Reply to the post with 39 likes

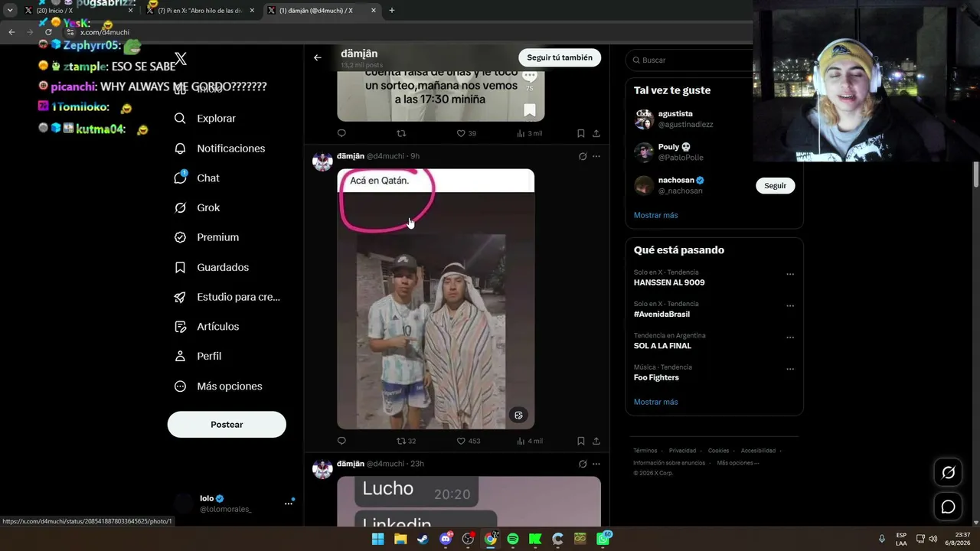341,133
